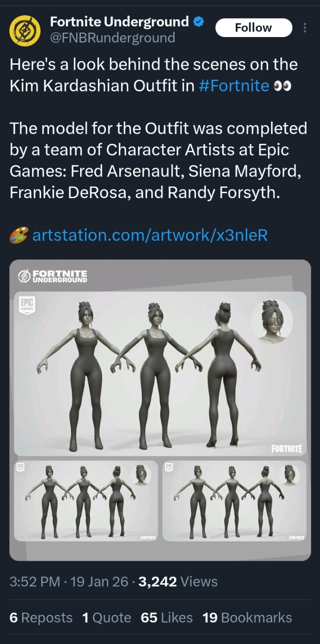Tap the head close-up circle render
The width and height of the screenshot is (320, 644).
click(272, 321)
